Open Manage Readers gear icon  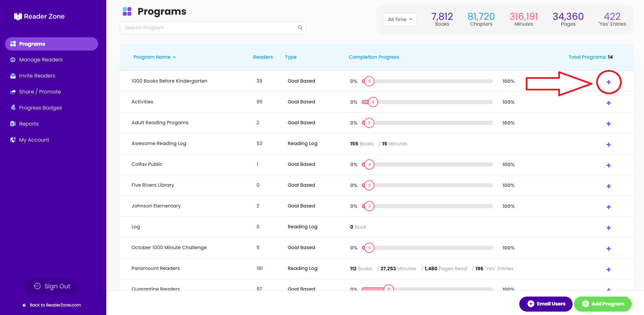[x=13, y=60]
